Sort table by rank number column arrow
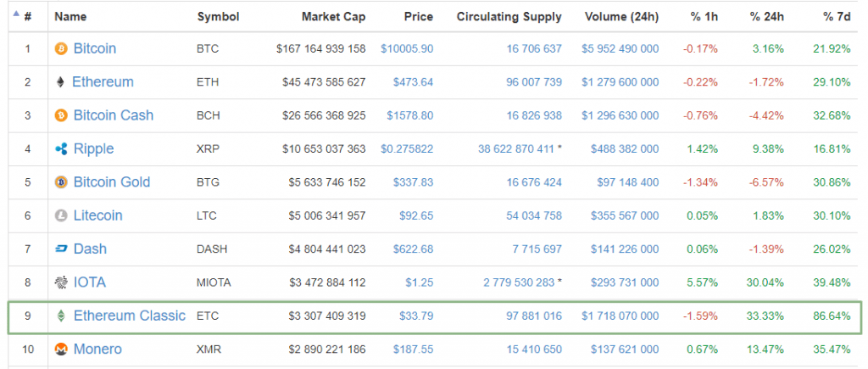Image resolution: width=868 pixels, height=369 pixels. click(18, 15)
